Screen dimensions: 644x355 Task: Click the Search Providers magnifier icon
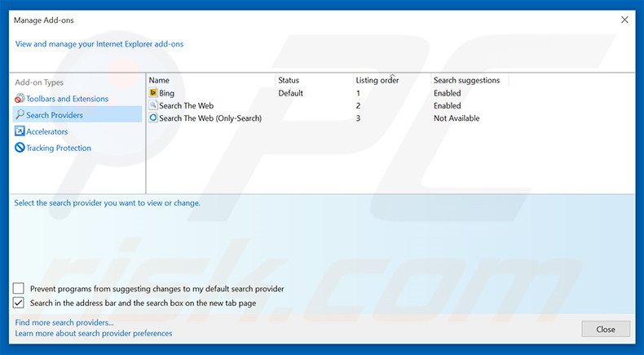(x=20, y=115)
